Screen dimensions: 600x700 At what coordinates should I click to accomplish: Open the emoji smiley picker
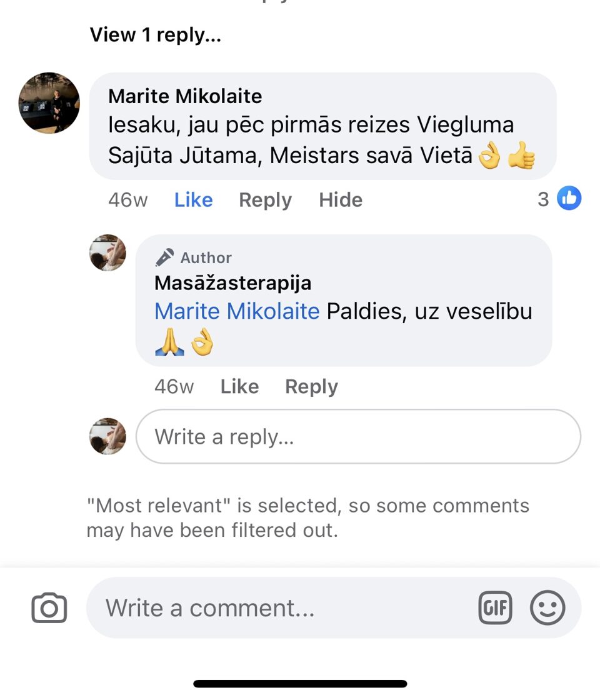point(547,607)
